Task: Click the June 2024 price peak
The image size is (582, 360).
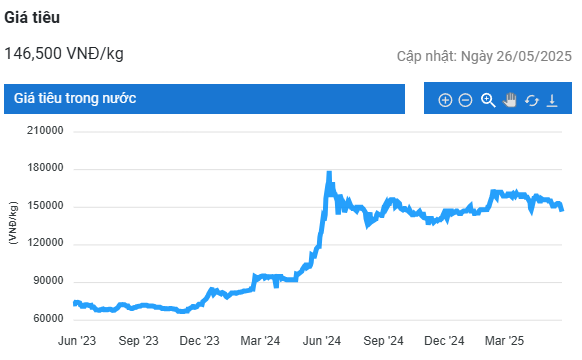Action: click(x=329, y=174)
